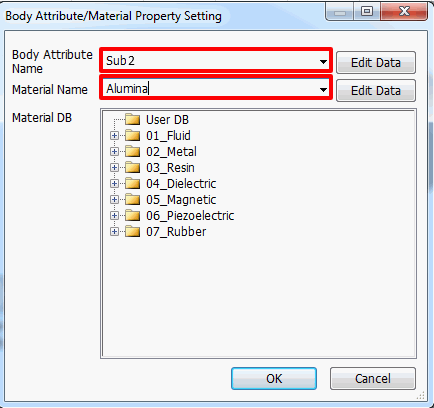Viewport: 434px width, 408px height.
Task: Expand the 02_Metal tree node
Action: point(114,152)
